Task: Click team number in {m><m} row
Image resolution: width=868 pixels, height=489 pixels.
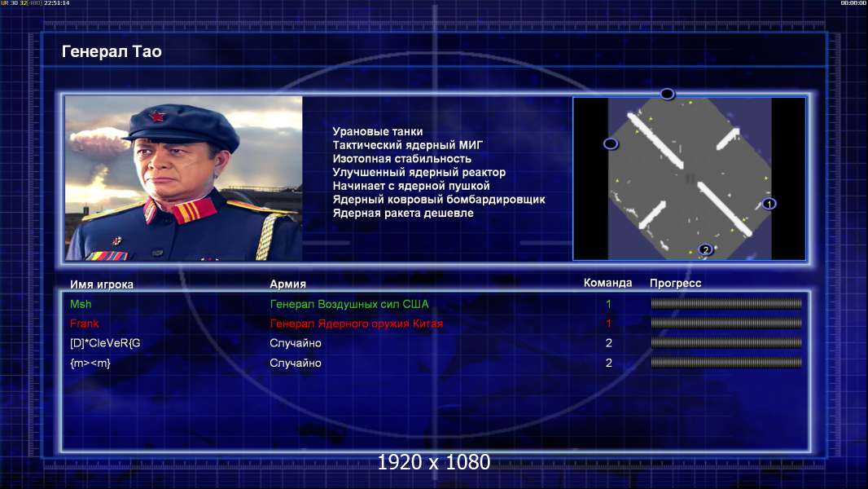Action: [608, 363]
